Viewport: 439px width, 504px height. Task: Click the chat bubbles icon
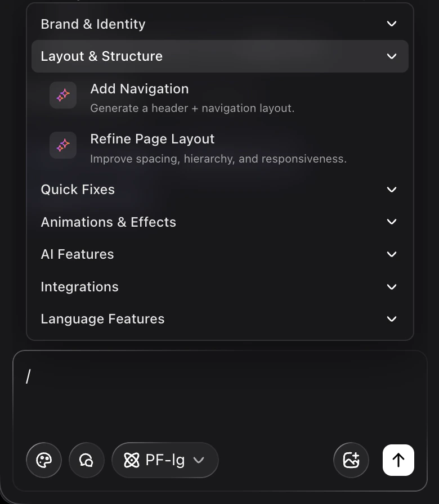(x=86, y=460)
